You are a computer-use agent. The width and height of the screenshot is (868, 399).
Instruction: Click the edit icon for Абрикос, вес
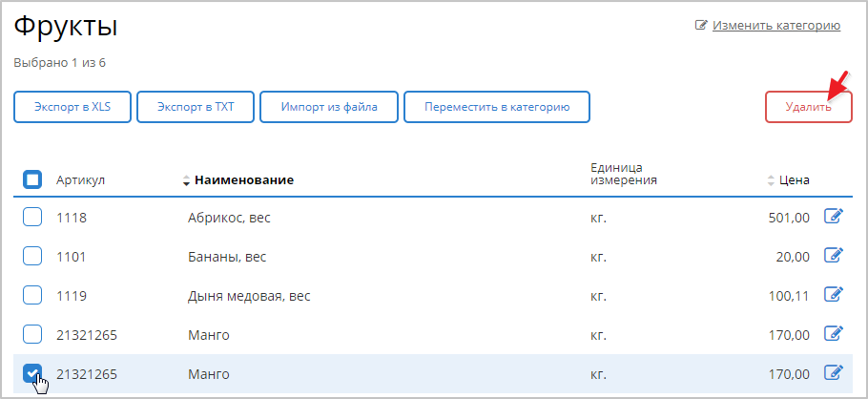point(834,218)
